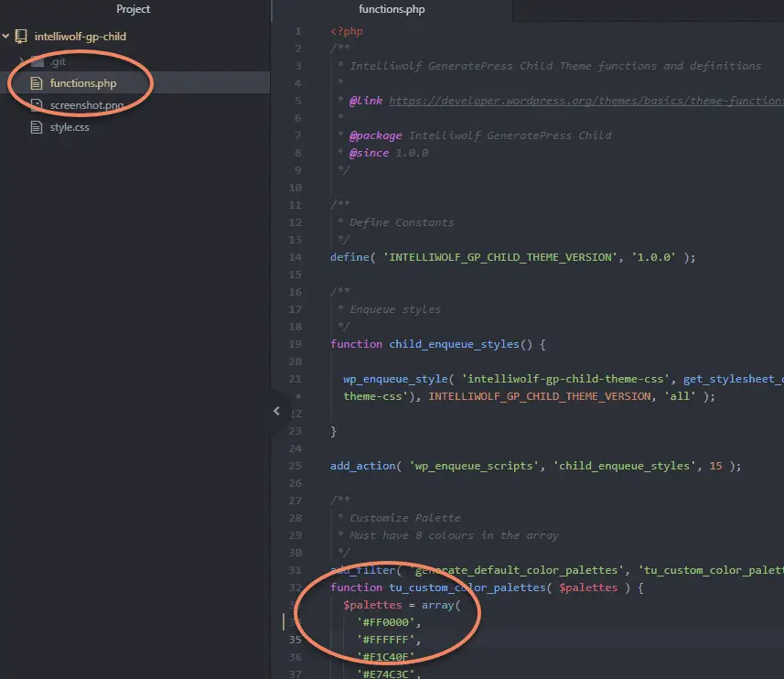Click the 'all' string argument

(680, 396)
